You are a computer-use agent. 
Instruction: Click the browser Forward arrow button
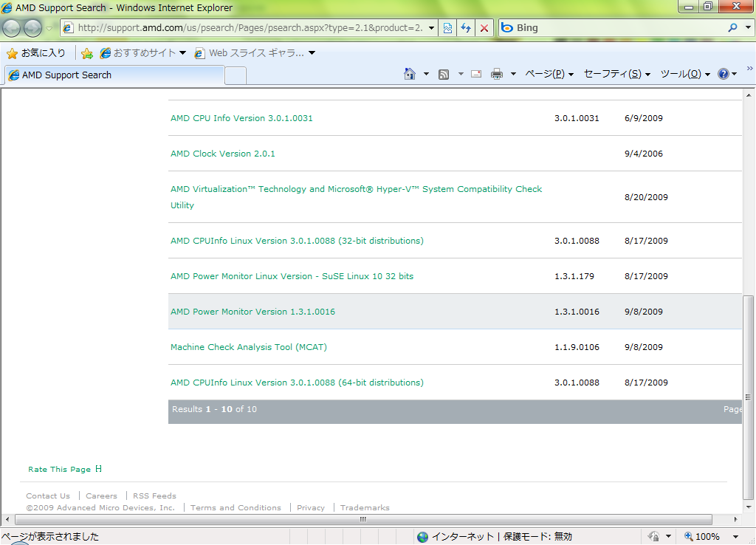(x=32, y=28)
